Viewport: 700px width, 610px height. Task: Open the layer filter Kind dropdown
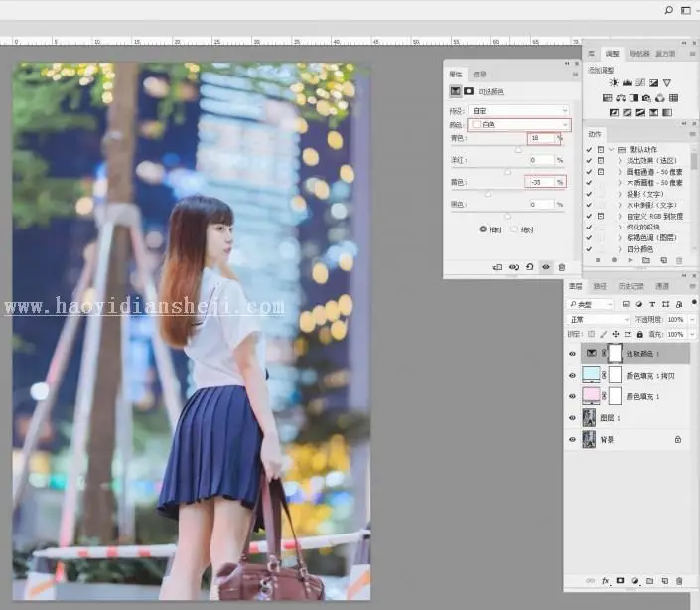pos(591,304)
